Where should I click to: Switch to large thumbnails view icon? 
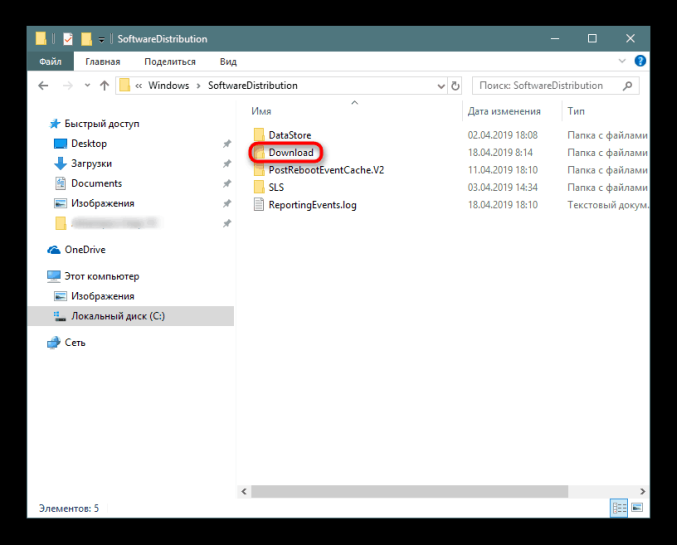point(637,507)
